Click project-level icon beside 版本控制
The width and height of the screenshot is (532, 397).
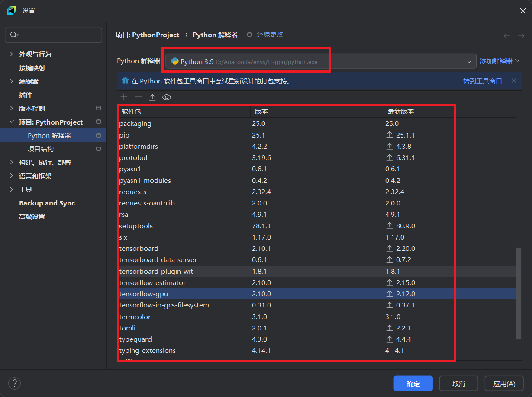coord(98,108)
